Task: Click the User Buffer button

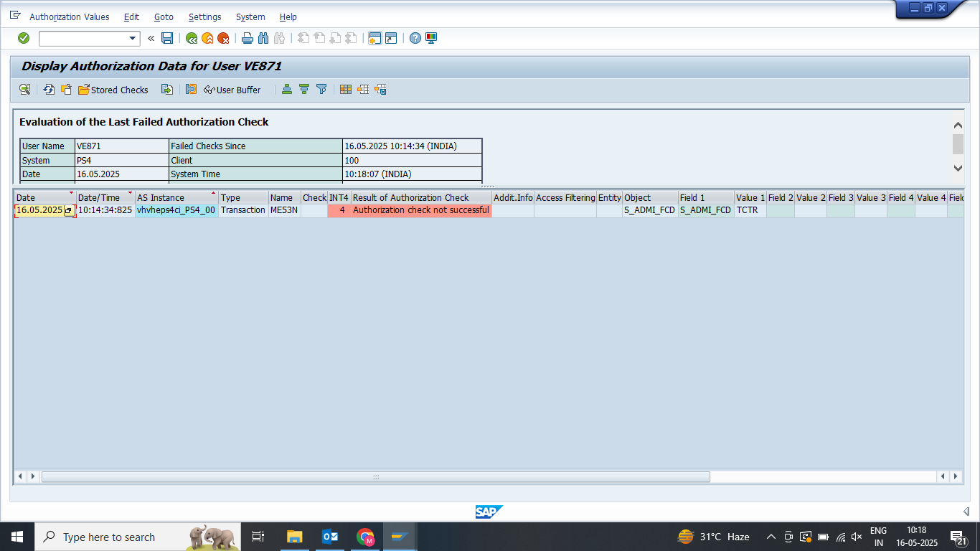Action: [x=232, y=90]
